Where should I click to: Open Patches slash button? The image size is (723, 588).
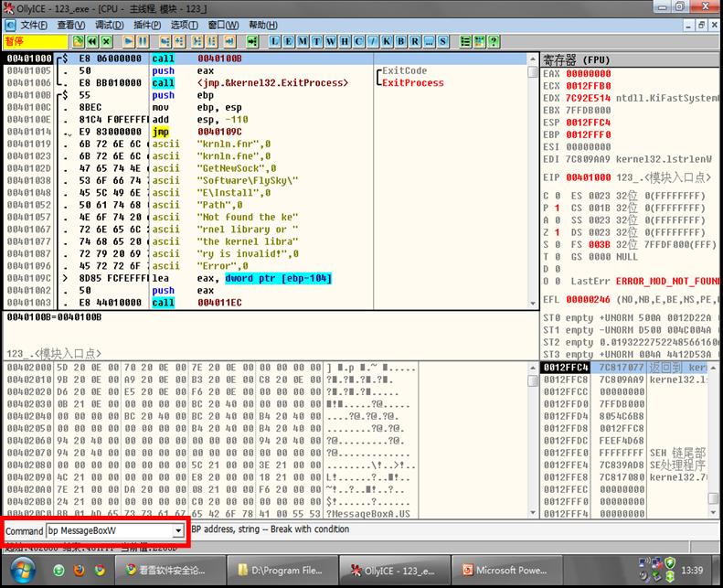point(373,41)
